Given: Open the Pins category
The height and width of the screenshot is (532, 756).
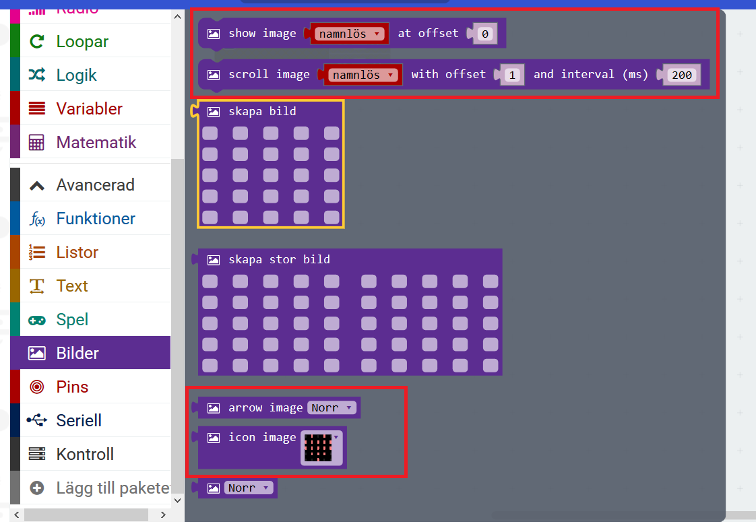Looking at the screenshot, I should click(x=90, y=387).
